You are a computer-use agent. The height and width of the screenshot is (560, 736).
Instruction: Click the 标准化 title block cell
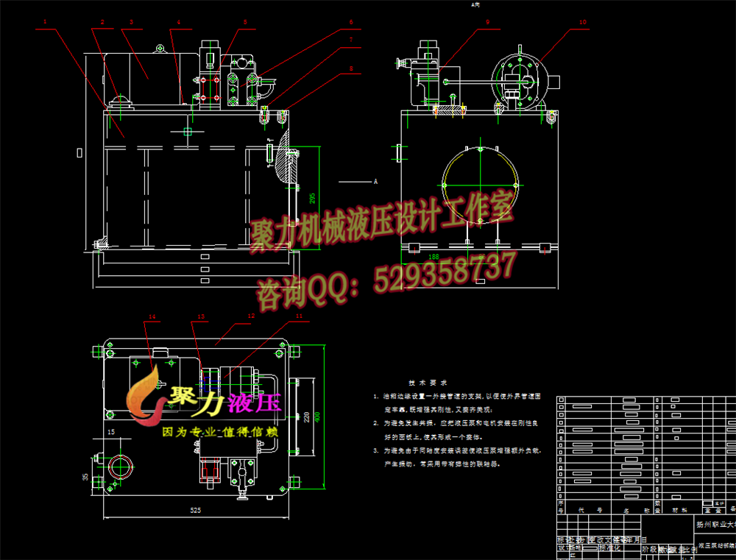609,547
